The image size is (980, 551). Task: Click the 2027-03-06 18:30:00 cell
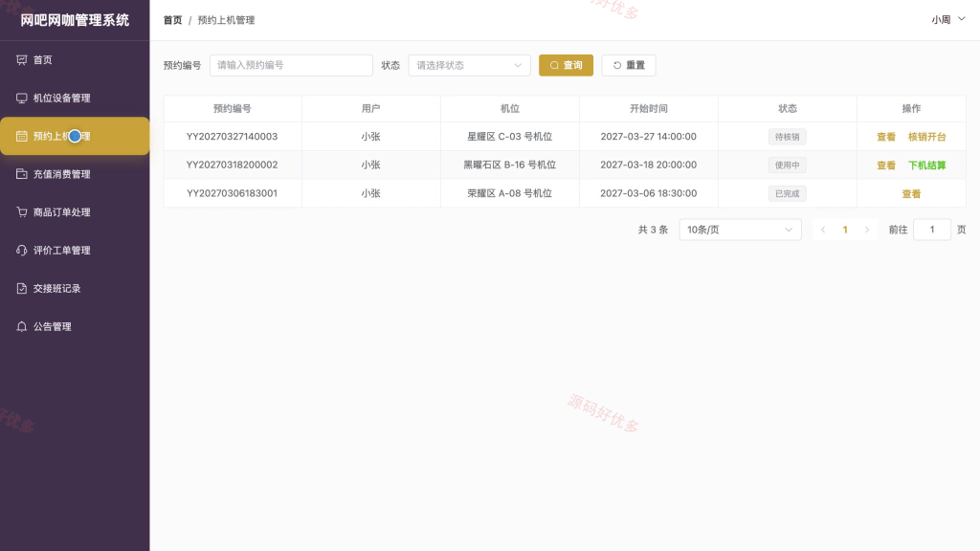[649, 193]
